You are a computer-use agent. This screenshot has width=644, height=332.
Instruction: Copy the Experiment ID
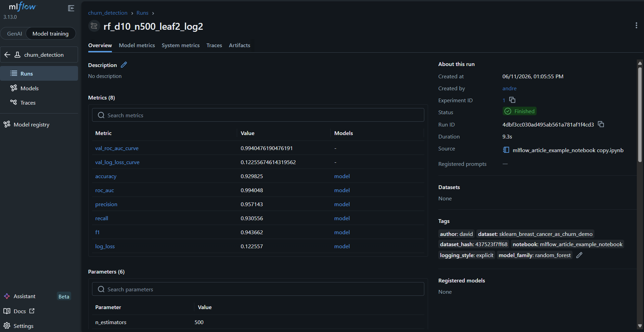click(x=512, y=100)
